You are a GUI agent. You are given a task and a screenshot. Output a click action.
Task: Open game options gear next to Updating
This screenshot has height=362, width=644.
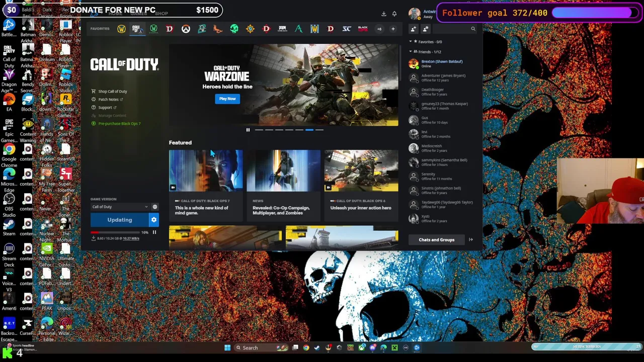154,220
